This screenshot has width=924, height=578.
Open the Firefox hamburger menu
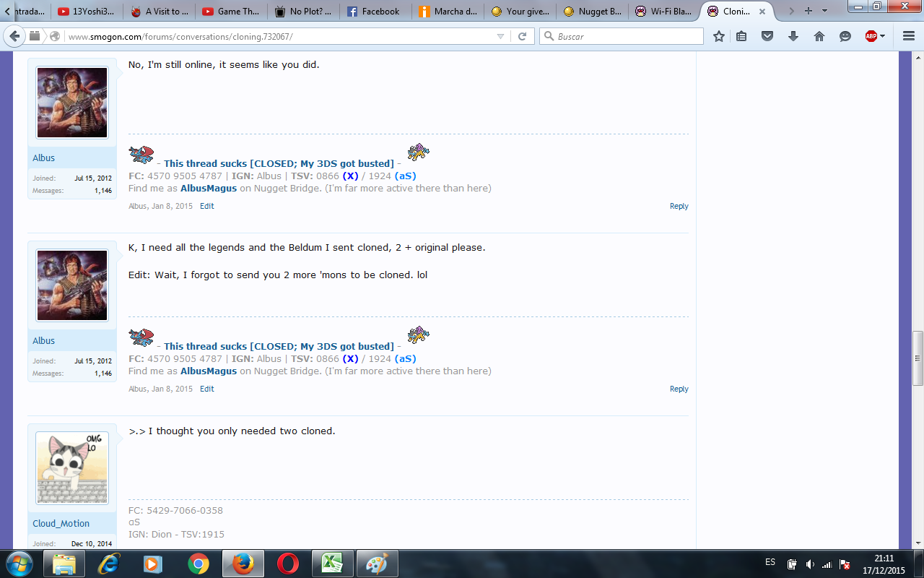[x=908, y=36]
